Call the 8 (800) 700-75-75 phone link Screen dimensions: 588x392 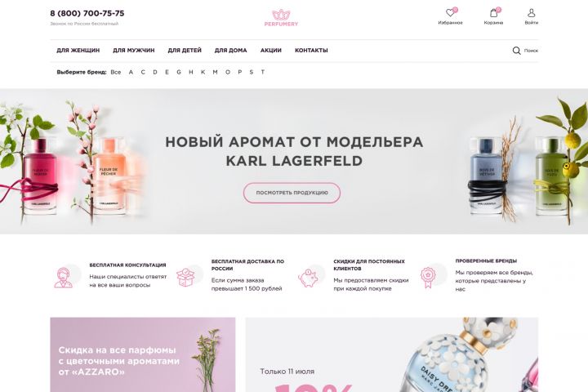87,13
